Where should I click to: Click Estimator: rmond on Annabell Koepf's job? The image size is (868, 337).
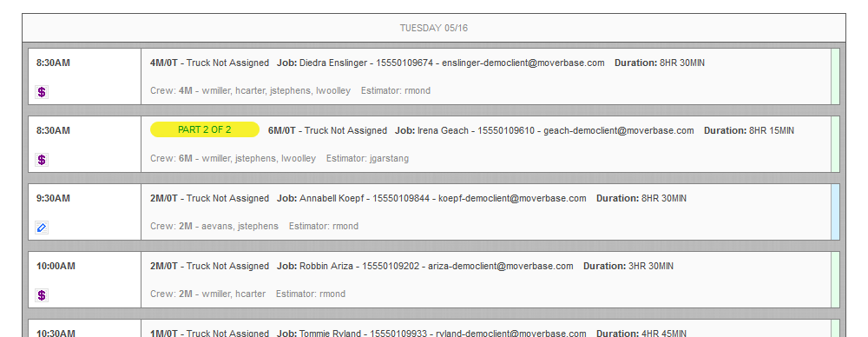(x=324, y=226)
